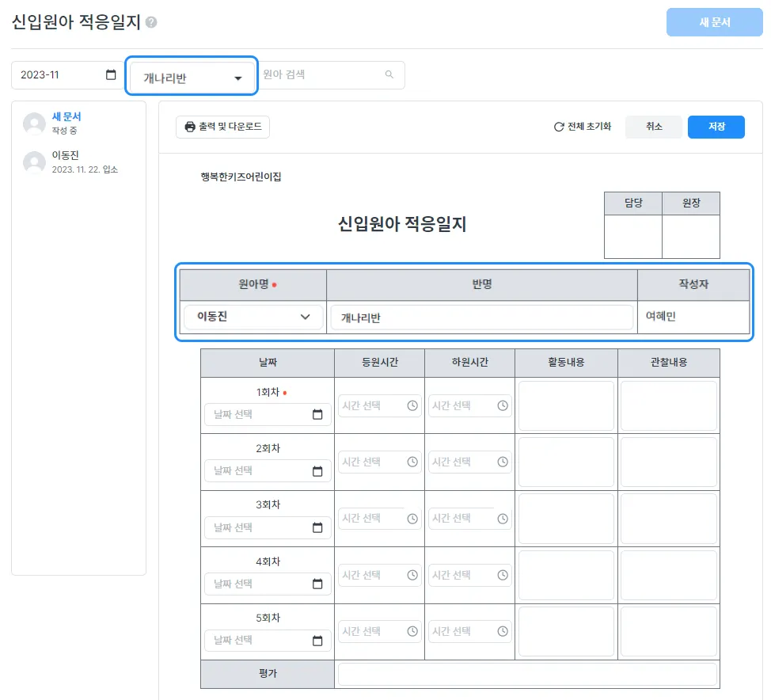Click the avatar icon of 이동진
This screenshot has width=771, height=700.
(34, 162)
